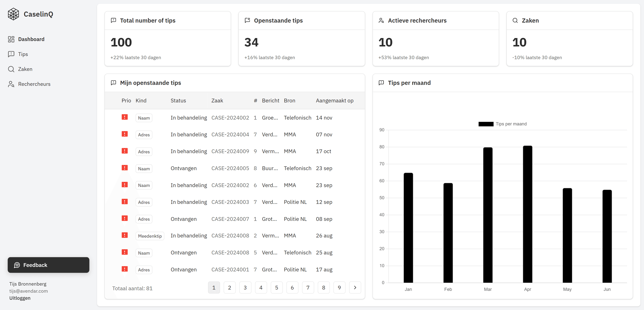Select page 9 in the pagination
Image resolution: width=644 pixels, height=310 pixels.
[x=339, y=287]
